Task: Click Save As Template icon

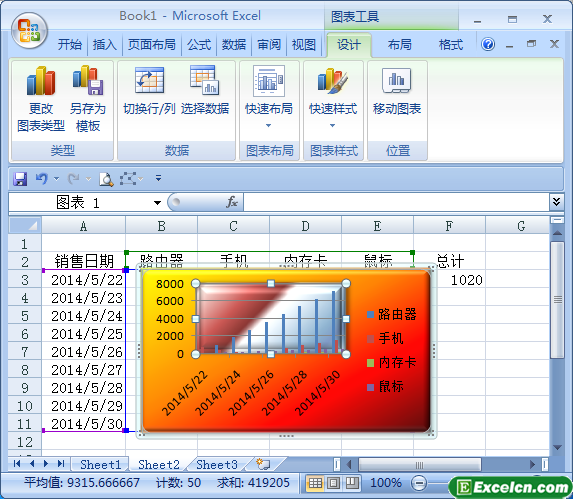Action: 88,81
